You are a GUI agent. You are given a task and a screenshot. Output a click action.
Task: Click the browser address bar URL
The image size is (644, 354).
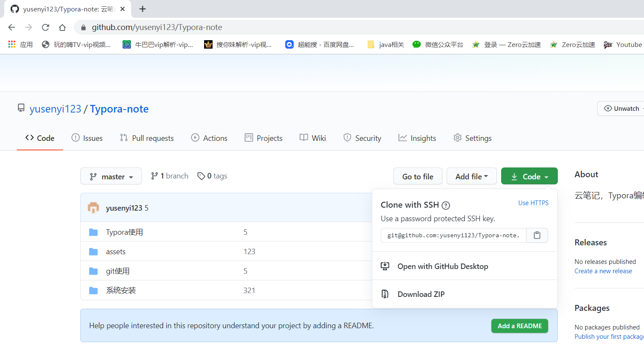[x=157, y=27]
